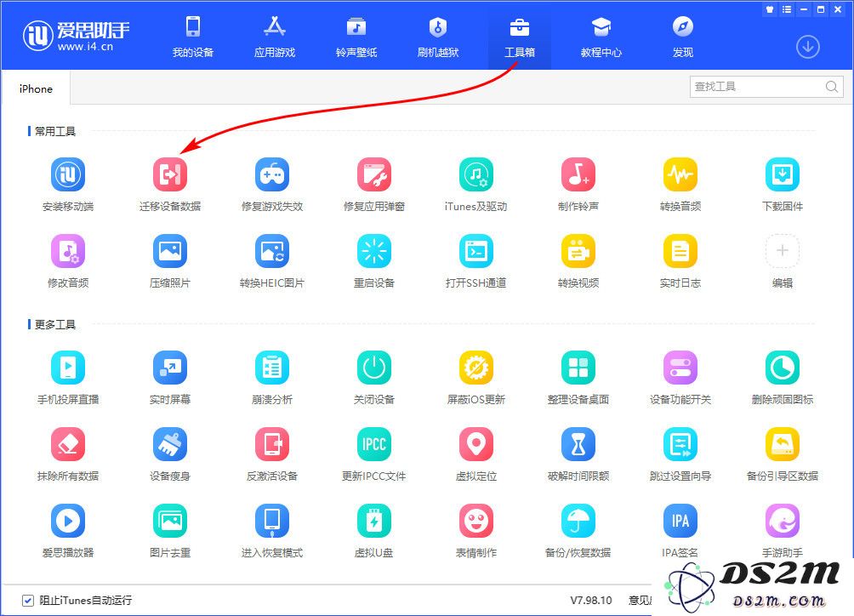This screenshot has width=854, height=616.
Task: Click 进入恢复模式 tool
Action: click(x=272, y=521)
